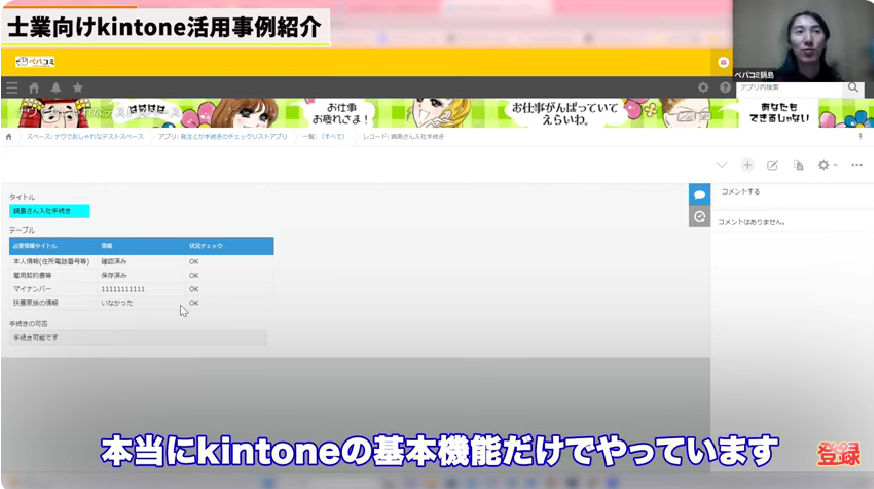Image resolution: width=874 pixels, height=489 pixels.
Task: Open bookmarks star icon
Action: (x=77, y=88)
